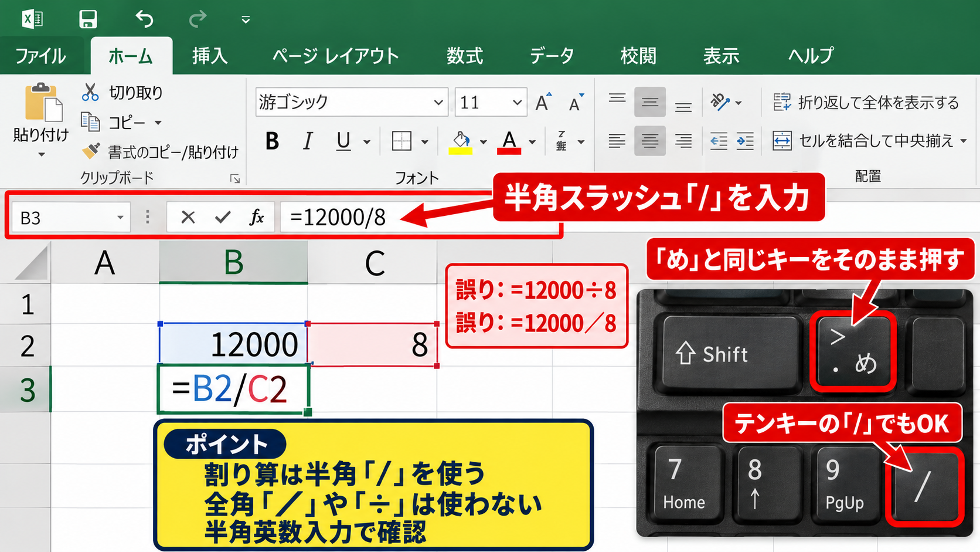This screenshot has width=980, height=552.
Task: Align text left
Action: pos(617,141)
